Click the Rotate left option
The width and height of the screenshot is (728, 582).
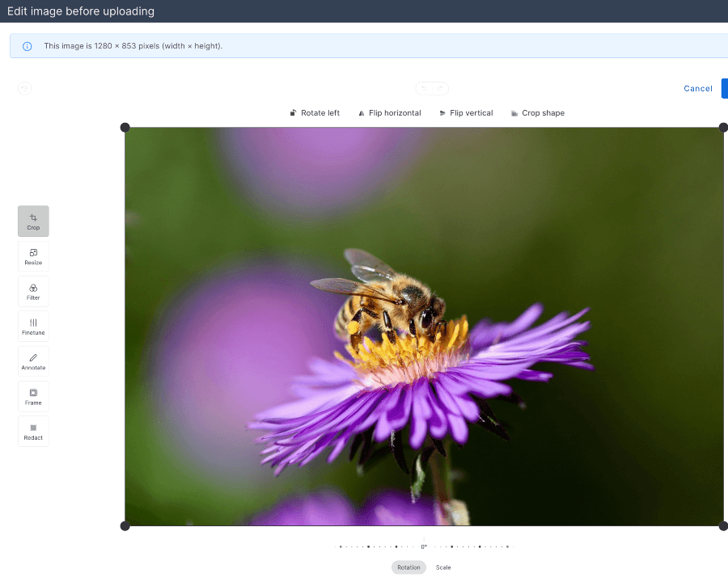pos(315,112)
